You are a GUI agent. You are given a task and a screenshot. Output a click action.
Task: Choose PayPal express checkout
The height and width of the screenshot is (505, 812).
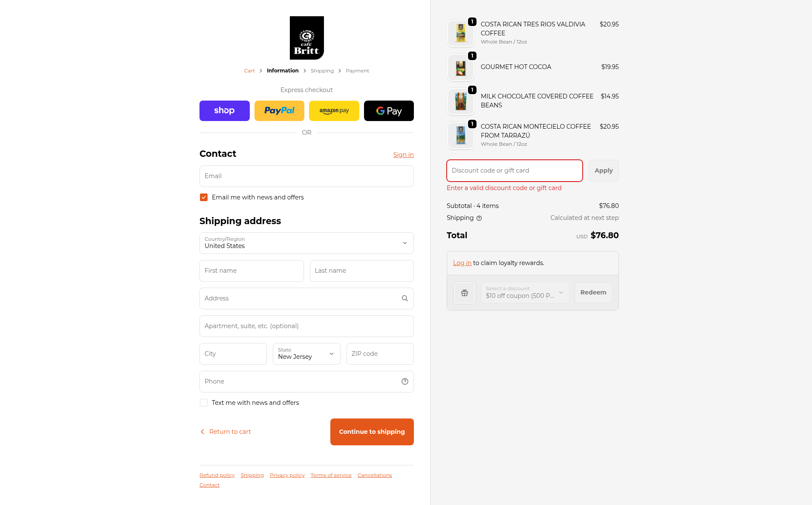click(x=279, y=111)
